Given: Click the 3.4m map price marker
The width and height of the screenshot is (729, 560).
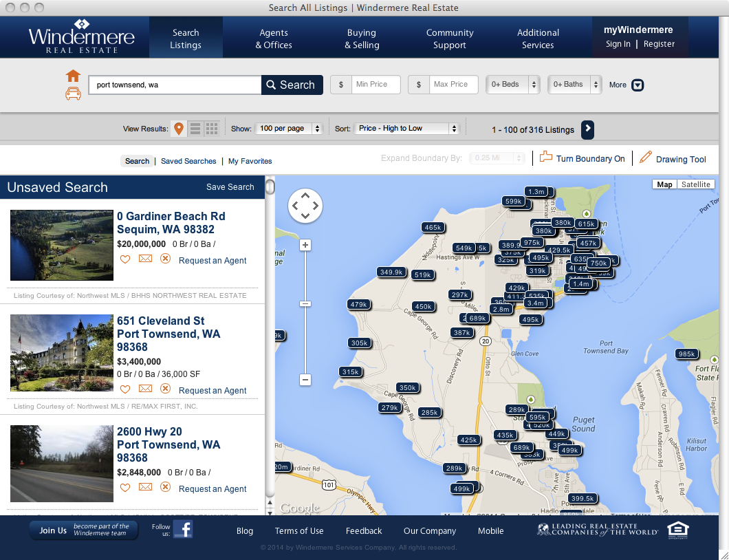Looking at the screenshot, I should [536, 303].
